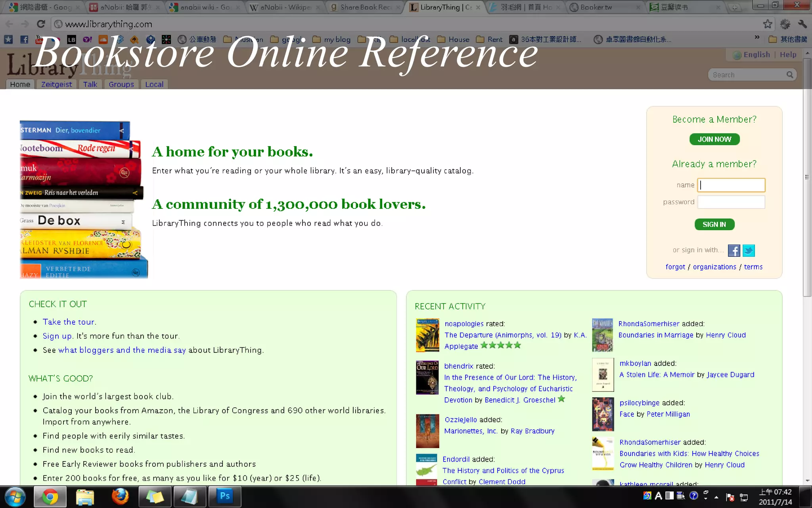The height and width of the screenshot is (508, 812).
Task: Open the YouTube bookmark icon
Action: pos(39,39)
